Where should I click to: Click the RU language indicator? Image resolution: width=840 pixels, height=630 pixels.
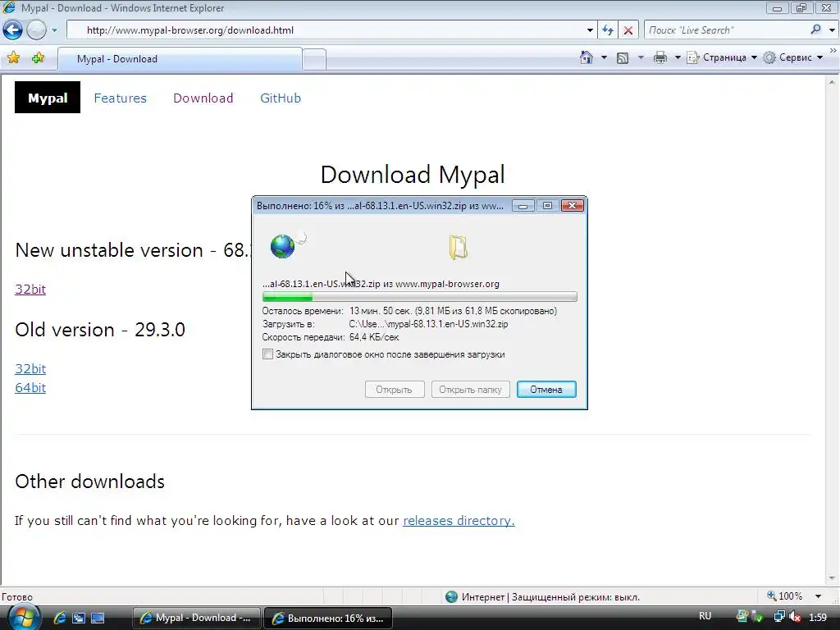(x=705, y=616)
